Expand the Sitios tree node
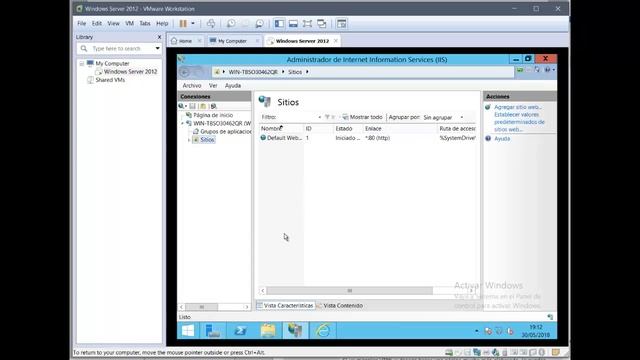Screen dimensions: 640x360 click(189, 140)
